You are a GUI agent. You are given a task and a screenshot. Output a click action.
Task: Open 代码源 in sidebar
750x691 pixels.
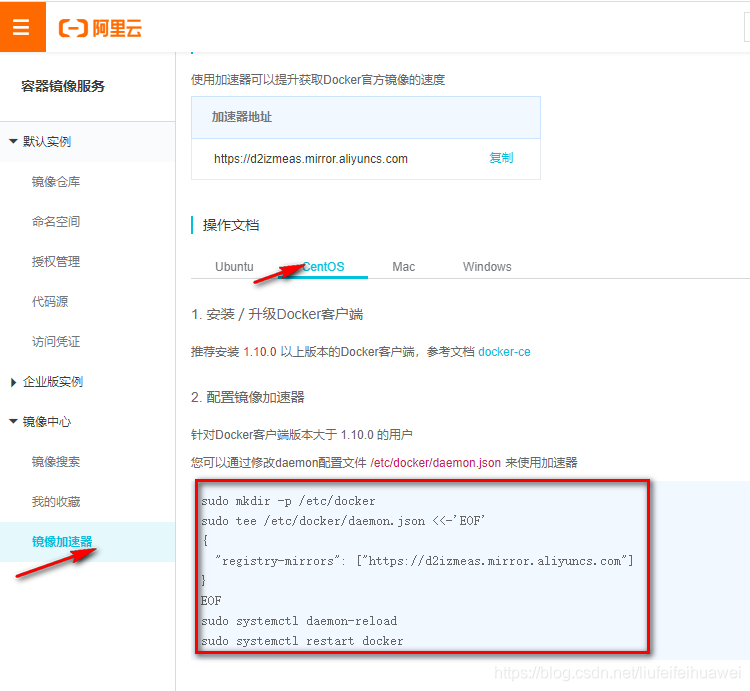tap(50, 302)
